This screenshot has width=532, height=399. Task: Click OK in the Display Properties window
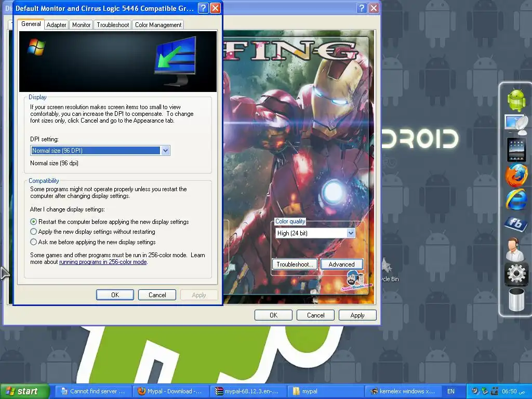click(273, 315)
